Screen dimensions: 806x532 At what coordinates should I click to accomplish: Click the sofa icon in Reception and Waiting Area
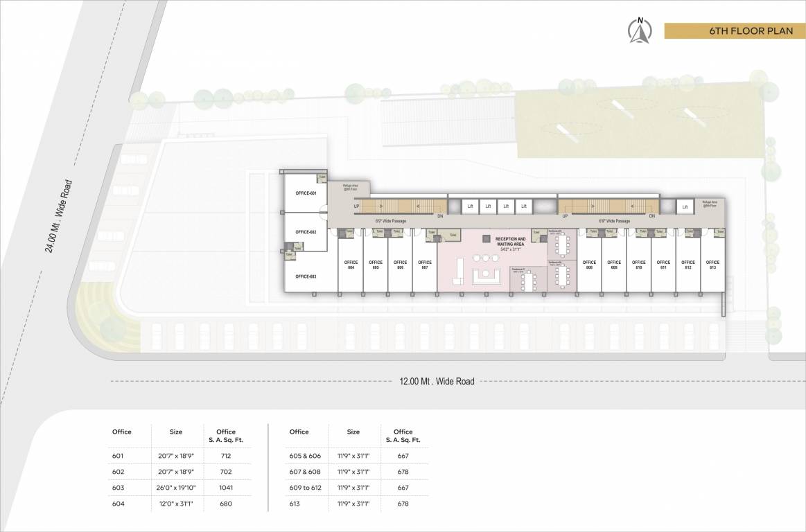pos(486,274)
